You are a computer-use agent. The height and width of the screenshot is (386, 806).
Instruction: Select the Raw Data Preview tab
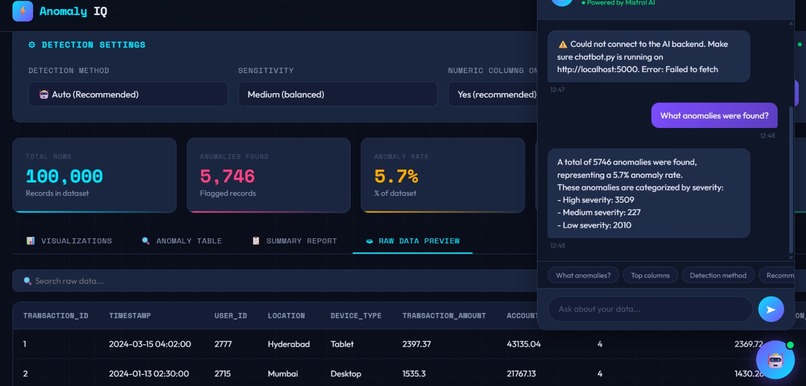pos(412,241)
